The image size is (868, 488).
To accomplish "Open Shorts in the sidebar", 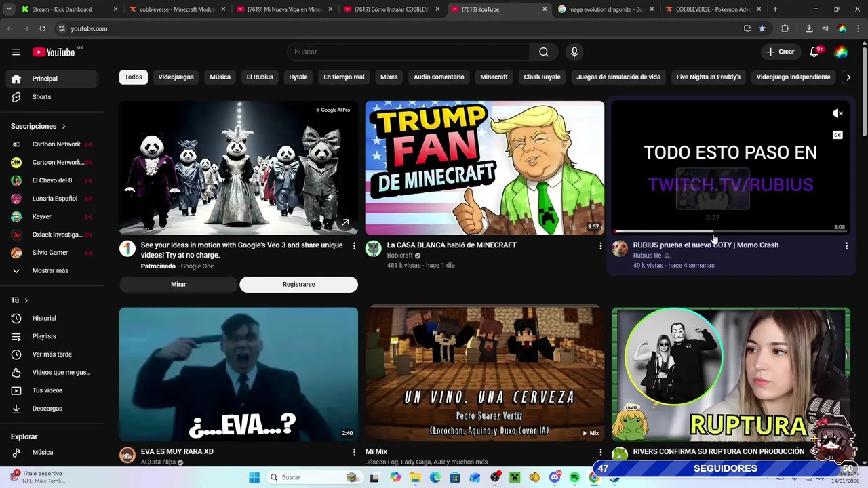I will coord(52,97).
